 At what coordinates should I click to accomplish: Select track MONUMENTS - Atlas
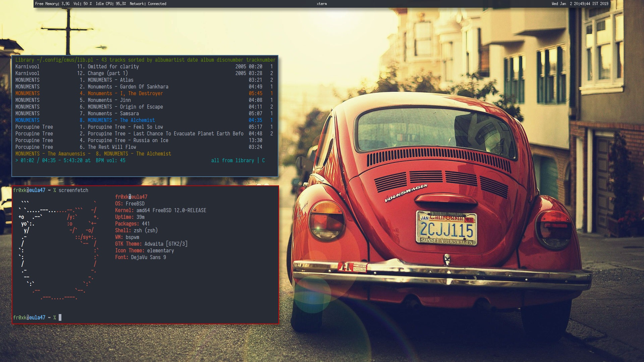[x=110, y=80]
